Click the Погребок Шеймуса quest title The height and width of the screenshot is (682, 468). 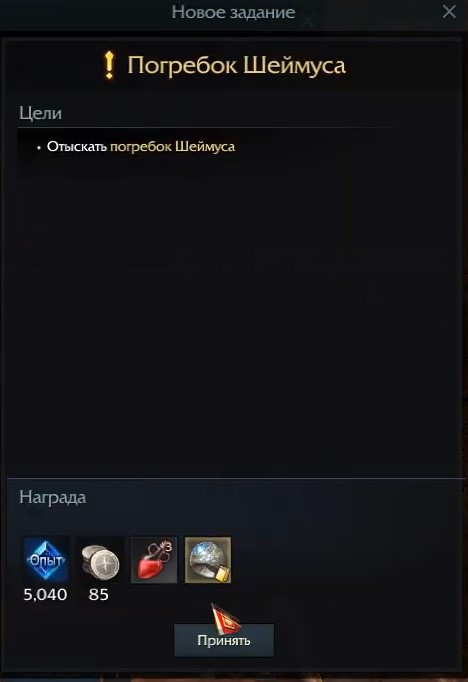[x=237, y=66]
